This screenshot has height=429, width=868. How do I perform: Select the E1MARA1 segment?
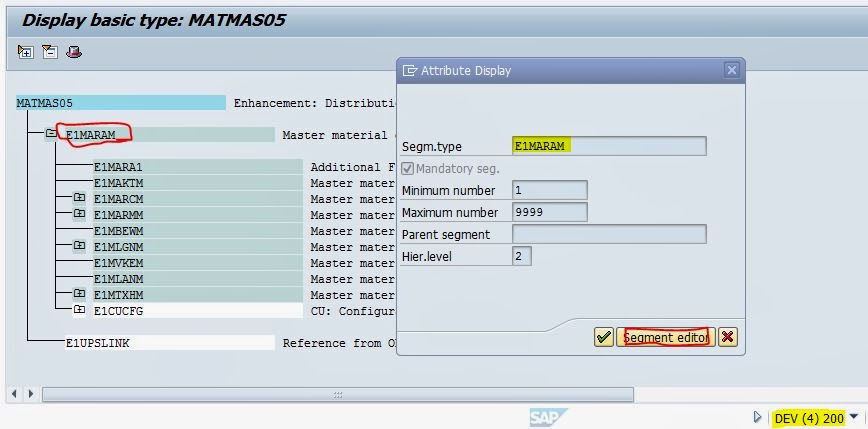click(x=198, y=167)
